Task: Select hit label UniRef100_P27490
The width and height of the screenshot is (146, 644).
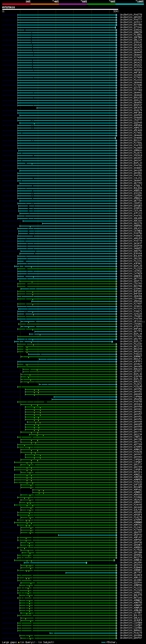Action: pyautogui.click(x=131, y=336)
